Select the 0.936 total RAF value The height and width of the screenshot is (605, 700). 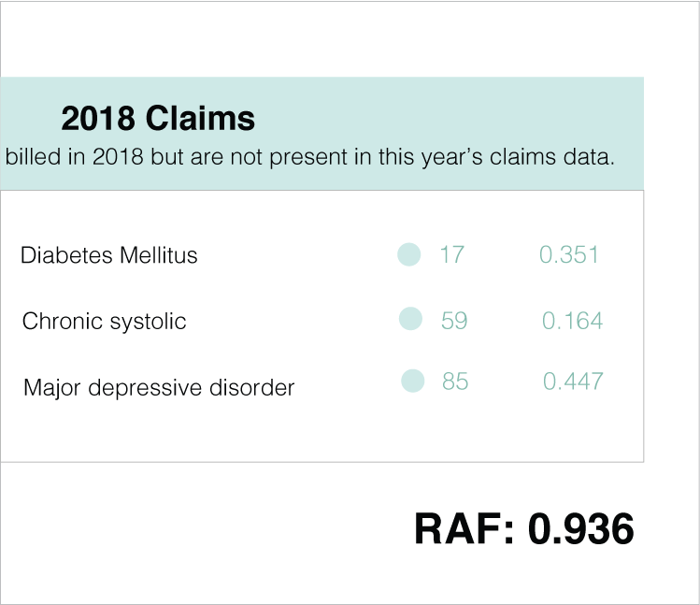[581, 529]
